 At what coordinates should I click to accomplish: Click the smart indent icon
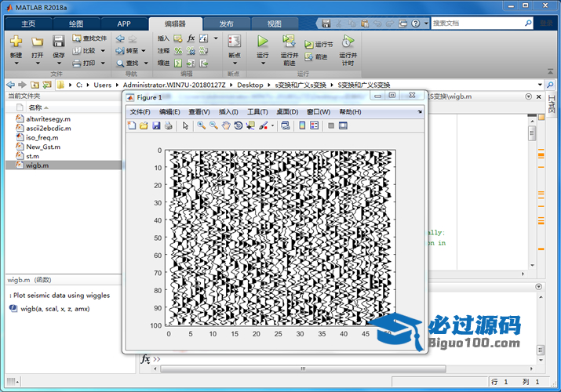(x=178, y=64)
